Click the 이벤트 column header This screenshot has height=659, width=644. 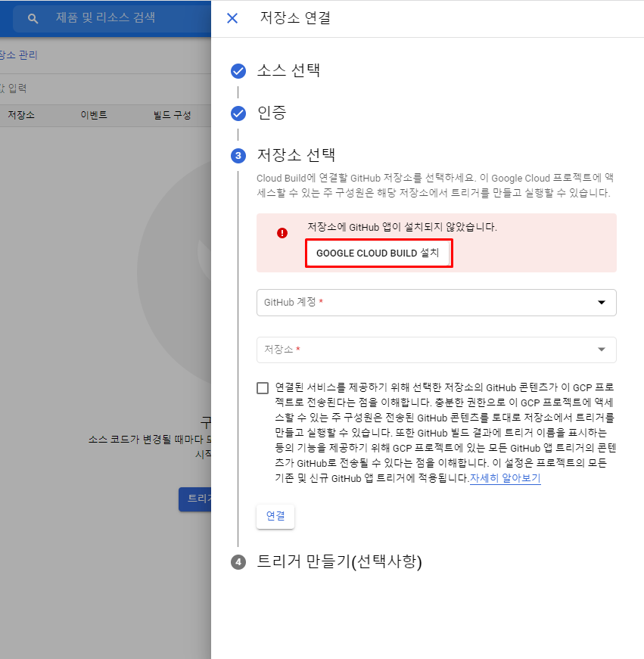(94, 115)
